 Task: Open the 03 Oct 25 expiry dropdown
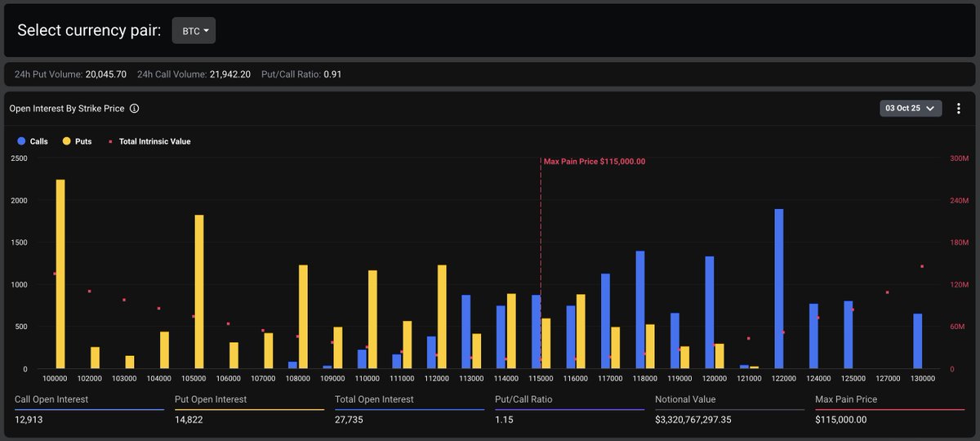911,108
